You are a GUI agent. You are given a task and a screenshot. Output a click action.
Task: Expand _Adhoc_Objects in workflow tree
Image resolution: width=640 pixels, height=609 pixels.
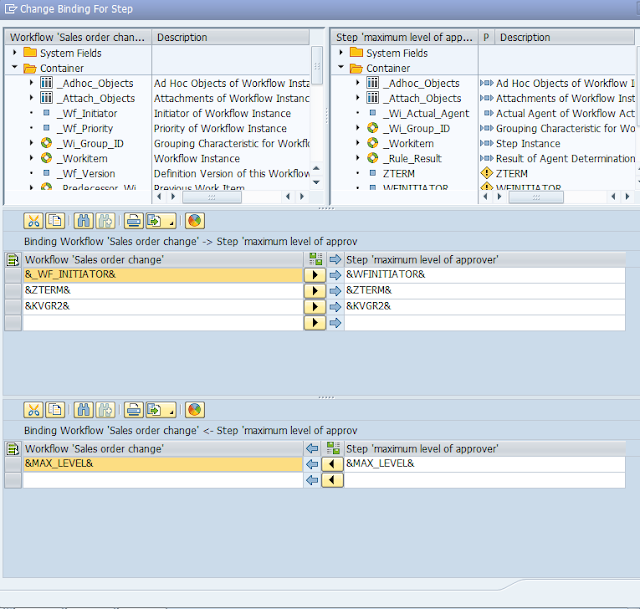pyautogui.click(x=31, y=83)
